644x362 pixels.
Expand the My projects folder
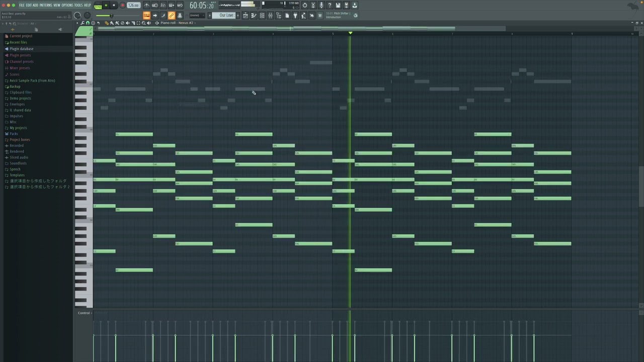pos(18,128)
